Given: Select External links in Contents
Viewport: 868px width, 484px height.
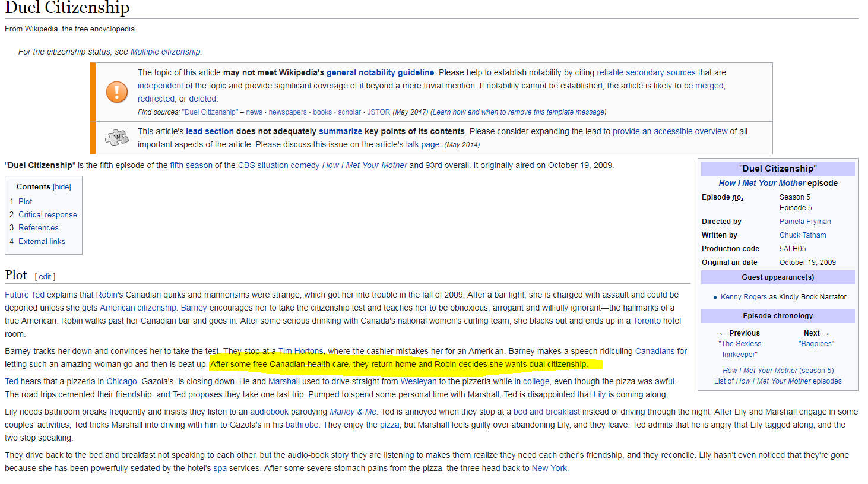Looking at the screenshot, I should 42,241.
